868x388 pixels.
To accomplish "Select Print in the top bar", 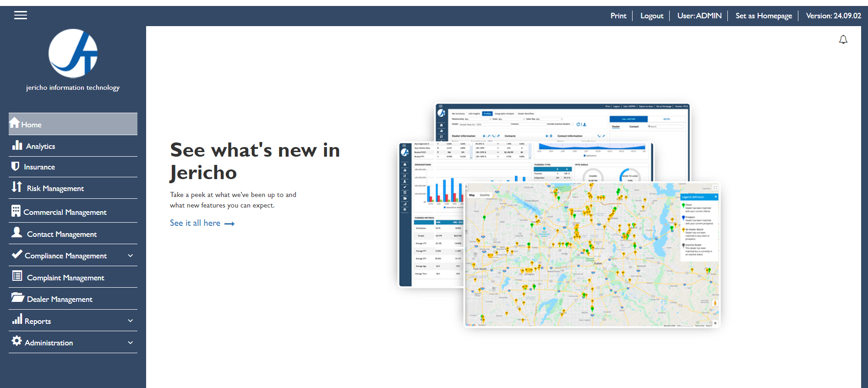I will pos(618,16).
